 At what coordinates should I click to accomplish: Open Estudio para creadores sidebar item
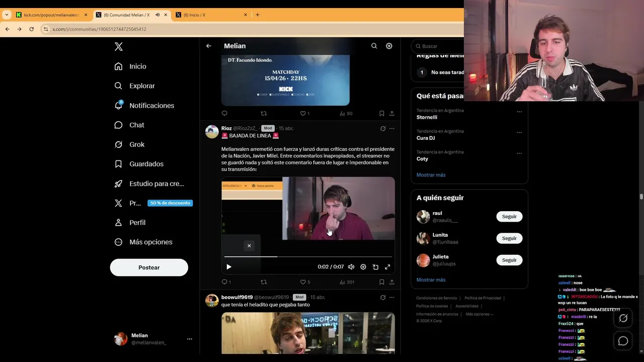point(149,184)
